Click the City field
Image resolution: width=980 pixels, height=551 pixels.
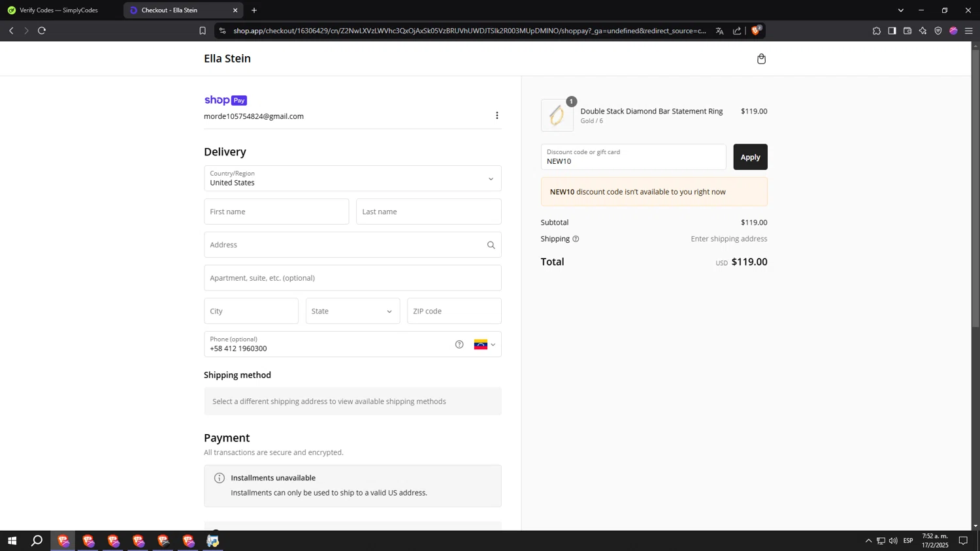click(x=251, y=311)
